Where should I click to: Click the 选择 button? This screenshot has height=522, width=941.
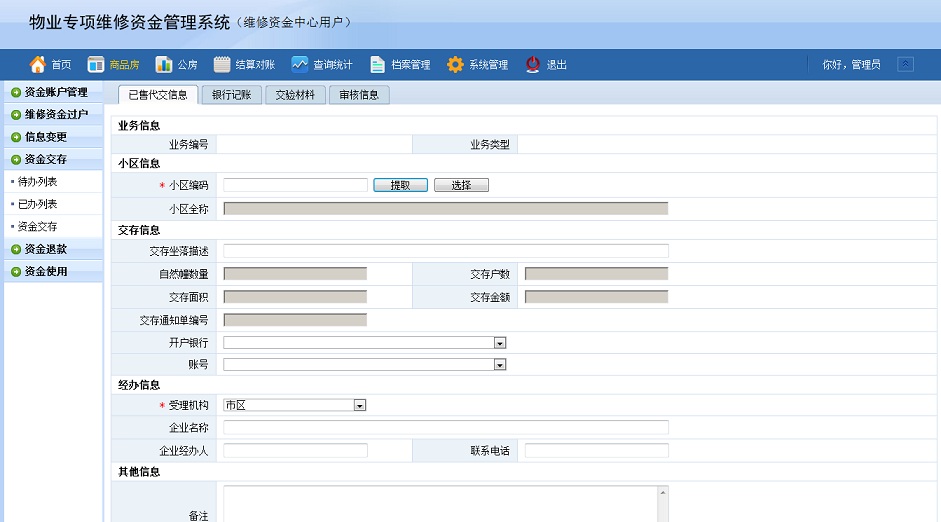[461, 185]
